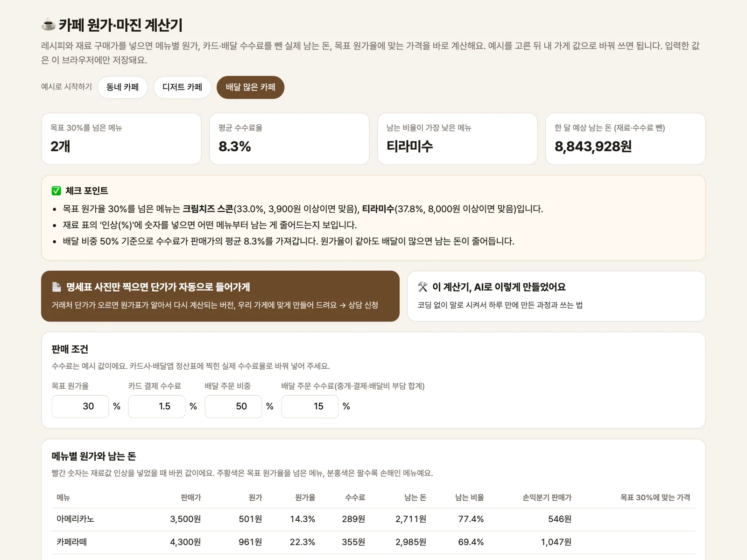Click the 판매가 column header
This screenshot has width=747, height=560.
click(x=191, y=497)
